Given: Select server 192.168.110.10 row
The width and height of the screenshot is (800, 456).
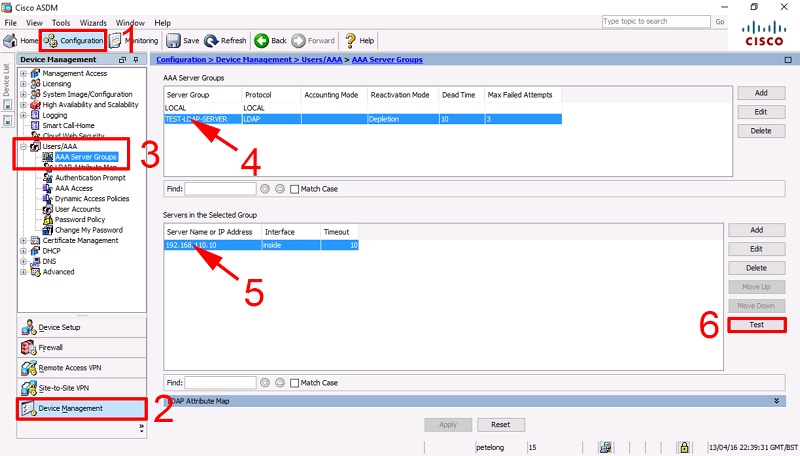Looking at the screenshot, I should tap(261, 245).
